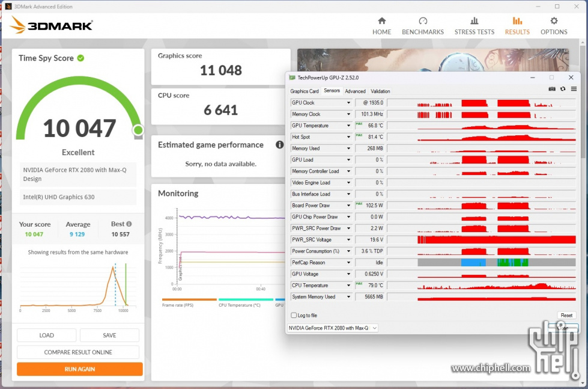Go to 3DMark HOME page
This screenshot has height=389, width=588.
coord(381,26)
